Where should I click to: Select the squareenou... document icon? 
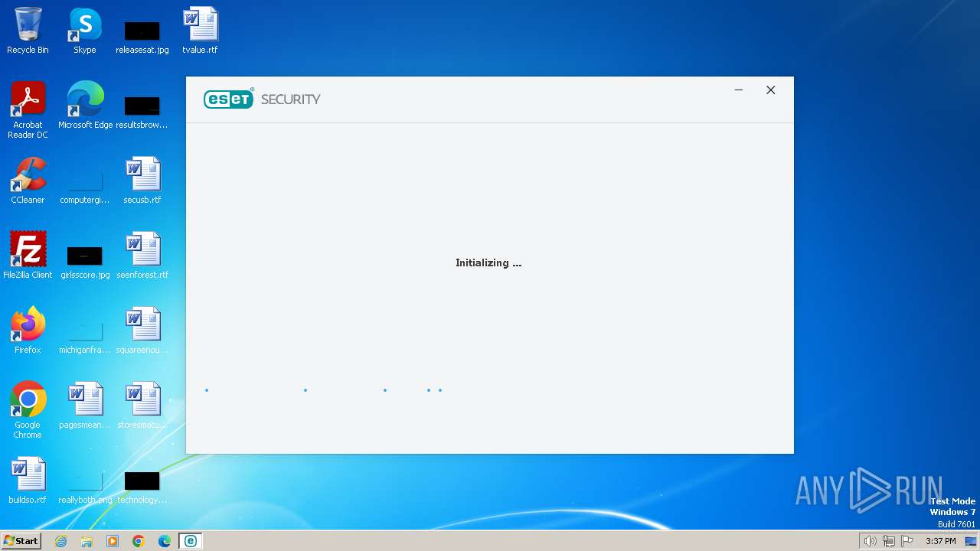pos(142,331)
